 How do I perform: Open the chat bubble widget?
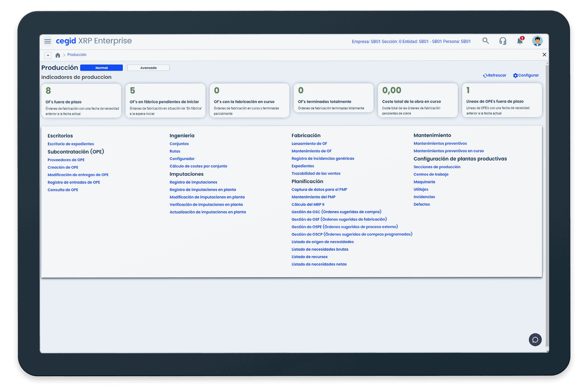tap(535, 340)
